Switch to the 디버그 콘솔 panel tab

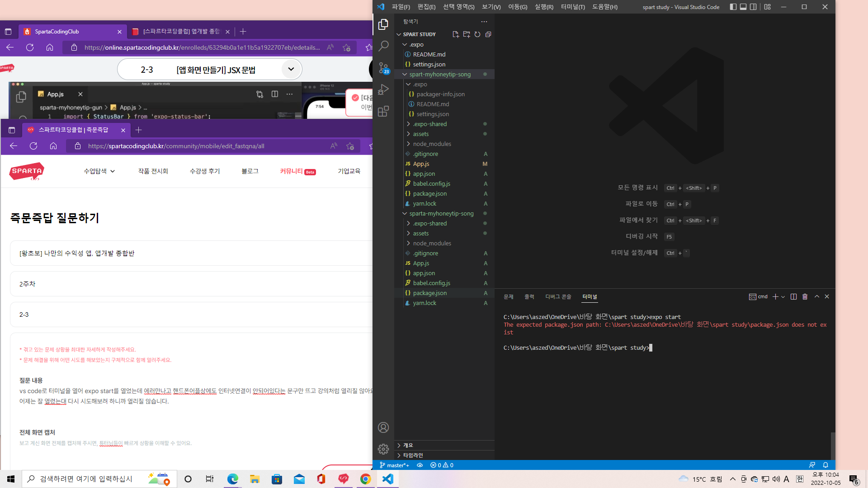(x=558, y=297)
